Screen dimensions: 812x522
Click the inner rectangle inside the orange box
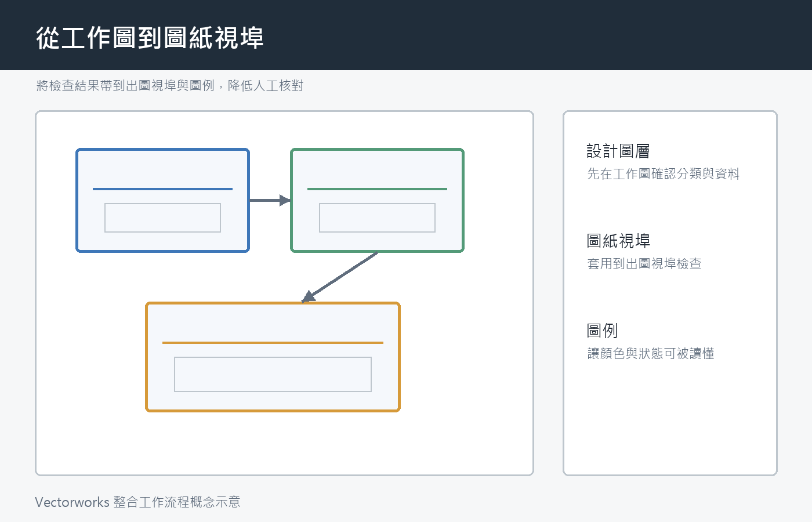[x=273, y=374]
